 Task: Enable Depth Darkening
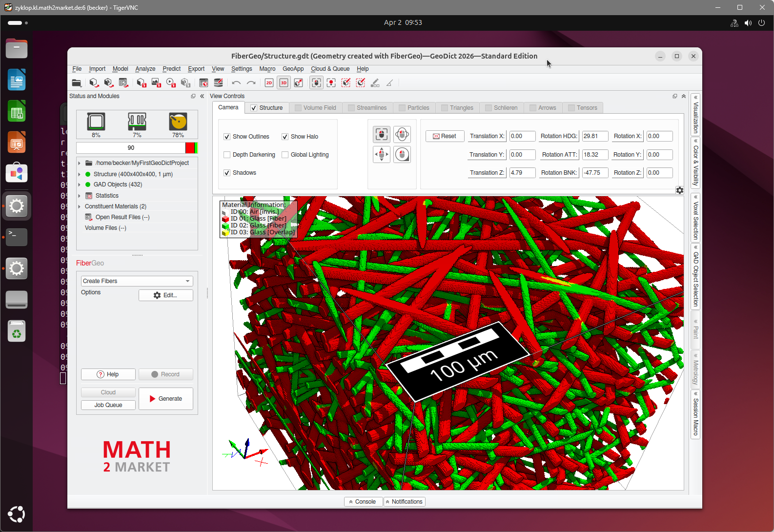(x=227, y=155)
